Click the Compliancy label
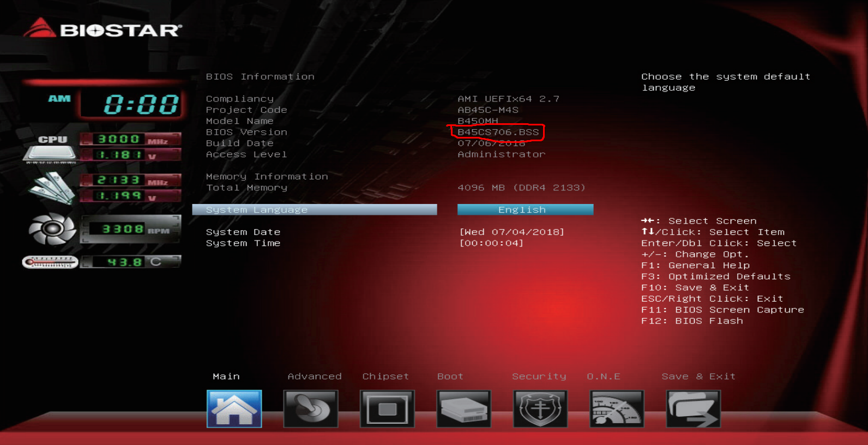This screenshot has width=868, height=445. (x=240, y=99)
